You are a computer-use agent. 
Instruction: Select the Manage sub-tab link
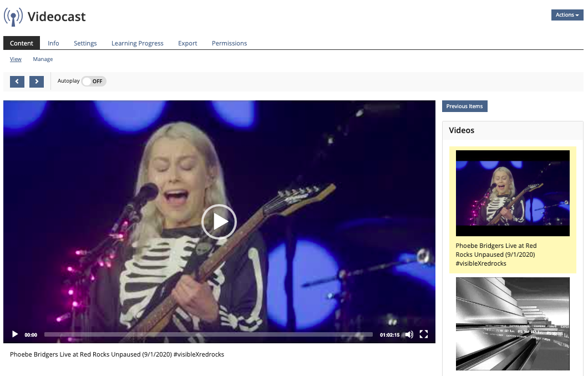point(43,59)
